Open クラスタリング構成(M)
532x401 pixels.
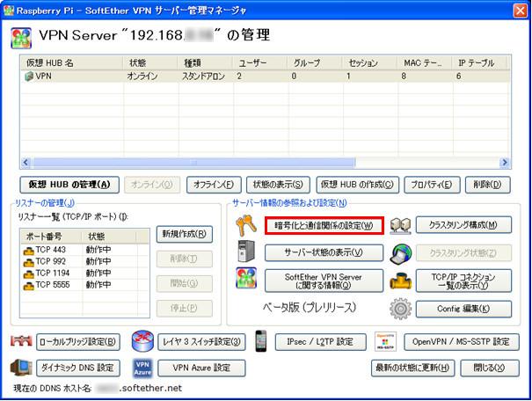pyautogui.click(x=463, y=225)
